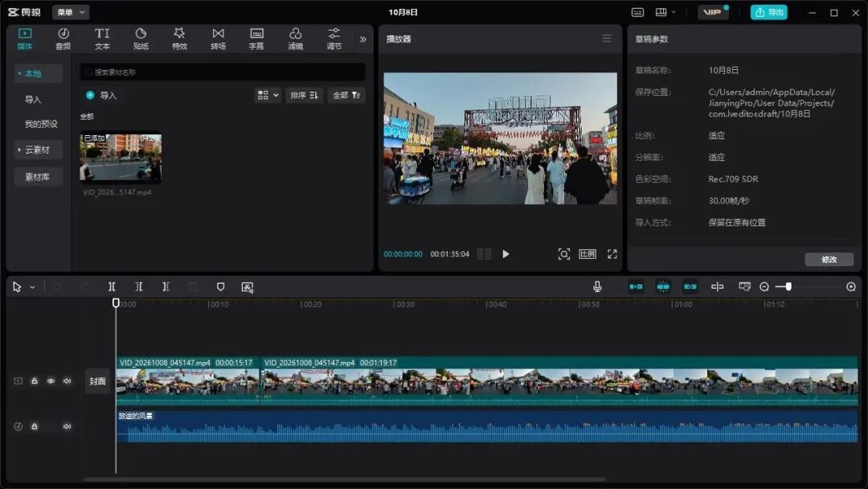Open the 调节 (Adjust) panel icon
The image size is (868, 489).
tap(334, 39)
